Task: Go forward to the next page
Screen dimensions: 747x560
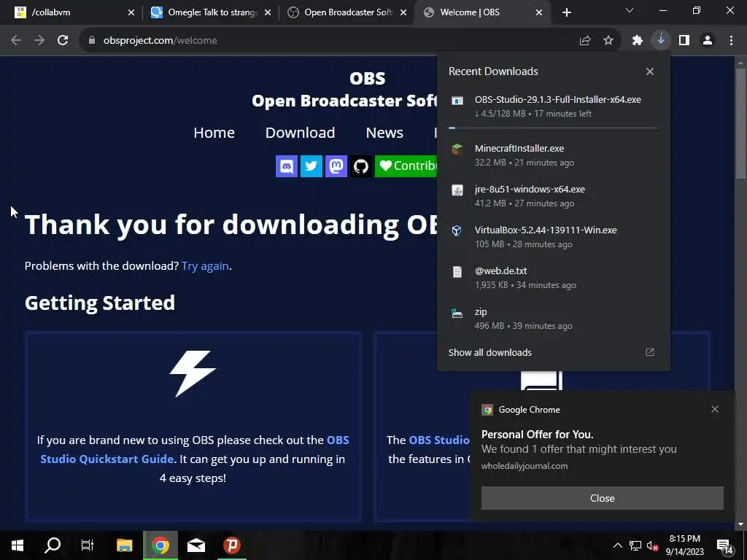Action: (x=39, y=41)
